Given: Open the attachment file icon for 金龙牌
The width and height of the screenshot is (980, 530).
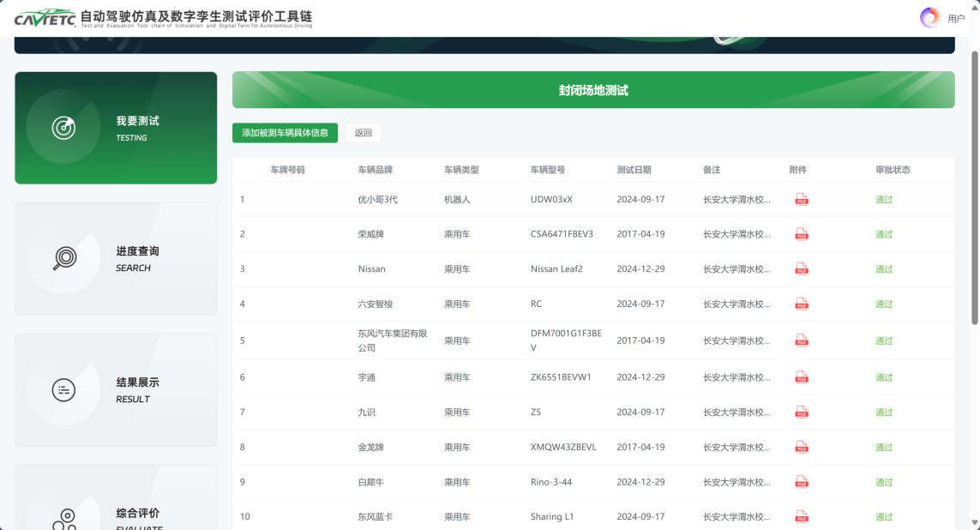Looking at the screenshot, I should (x=802, y=448).
